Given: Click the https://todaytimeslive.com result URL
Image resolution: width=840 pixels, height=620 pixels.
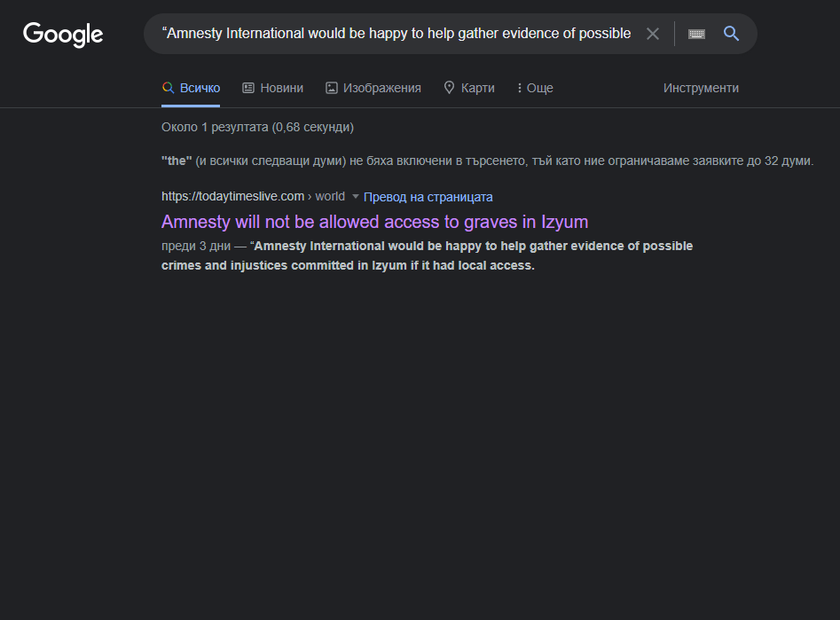Looking at the screenshot, I should (x=232, y=197).
